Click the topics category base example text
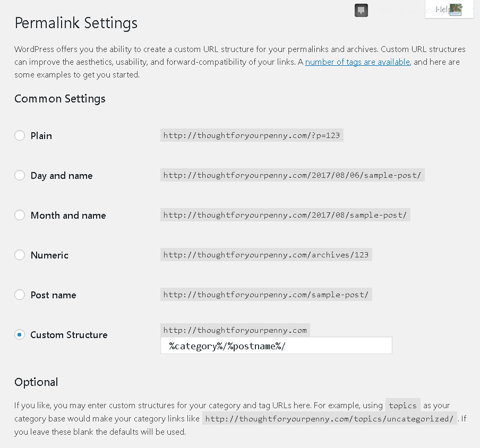480x448 pixels. coord(402,405)
